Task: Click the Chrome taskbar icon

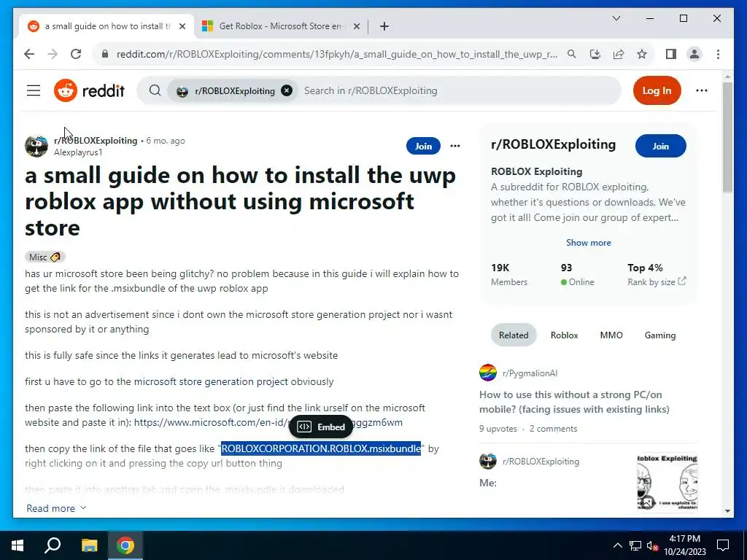Action: (125, 545)
